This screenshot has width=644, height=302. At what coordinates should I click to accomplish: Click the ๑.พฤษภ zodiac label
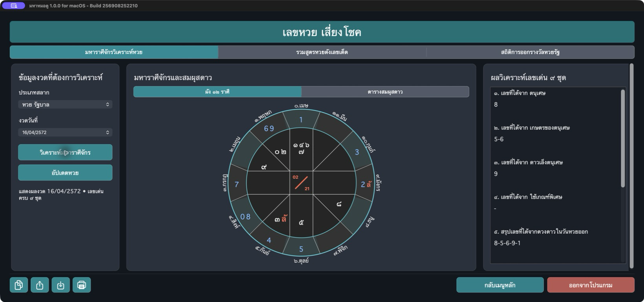[263, 116]
